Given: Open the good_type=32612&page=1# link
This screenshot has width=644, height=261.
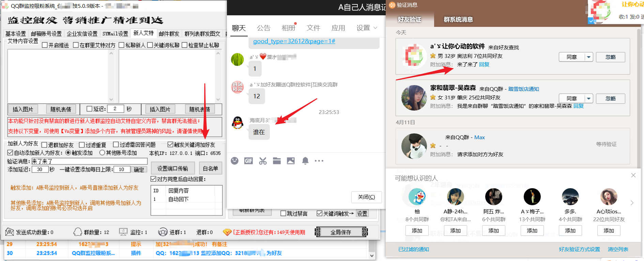Looking at the screenshot, I should [294, 41].
